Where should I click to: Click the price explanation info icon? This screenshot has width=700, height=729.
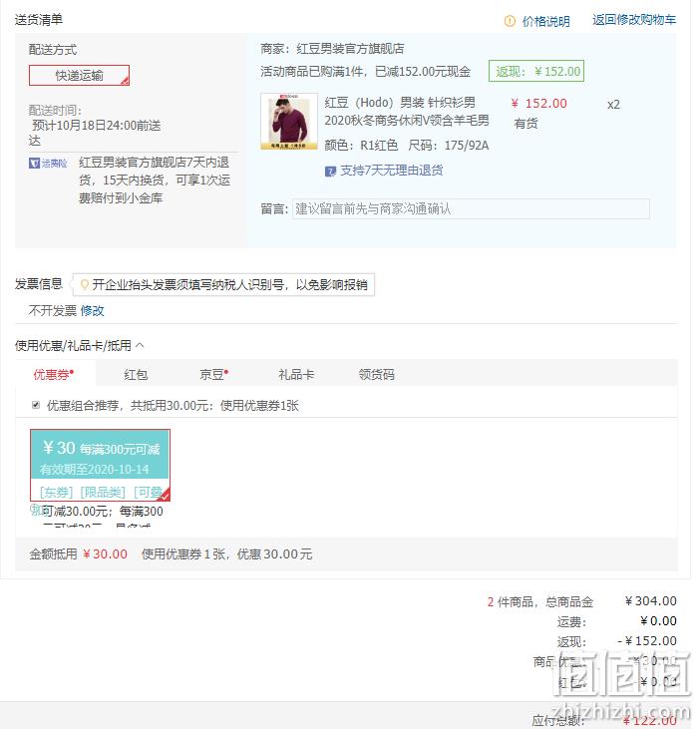510,21
